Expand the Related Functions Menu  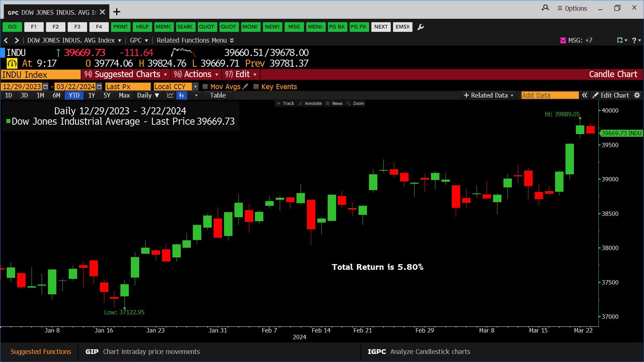(x=195, y=40)
